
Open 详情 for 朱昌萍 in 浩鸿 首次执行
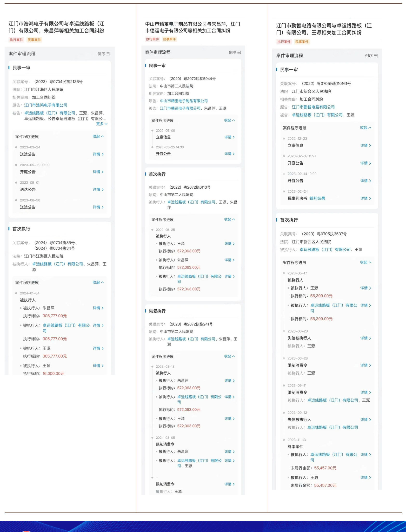tap(98, 308)
